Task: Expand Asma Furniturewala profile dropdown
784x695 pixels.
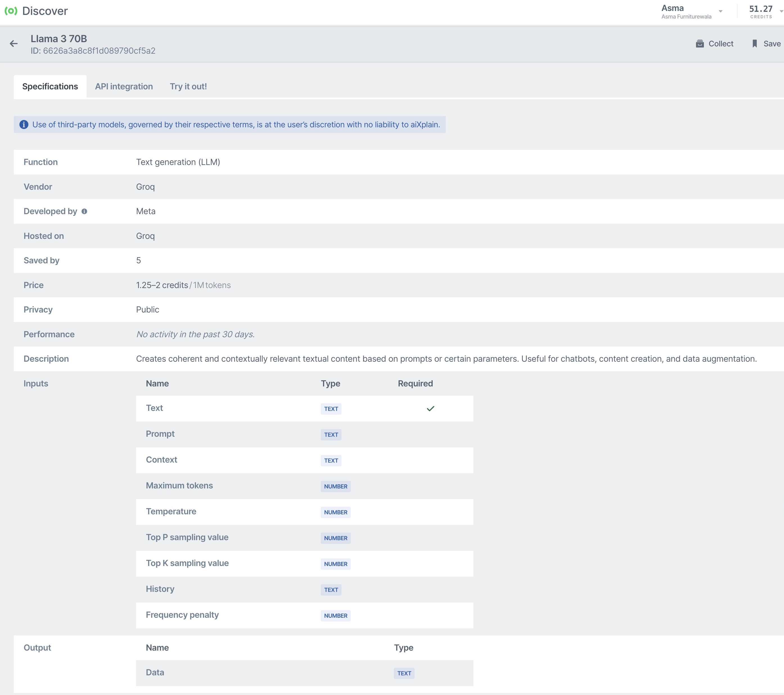Action: [x=721, y=13]
